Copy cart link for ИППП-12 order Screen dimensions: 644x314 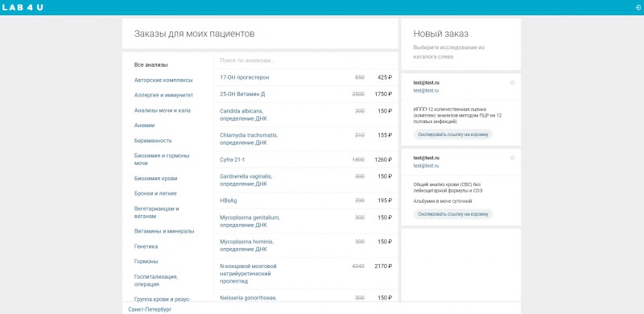coord(453,134)
